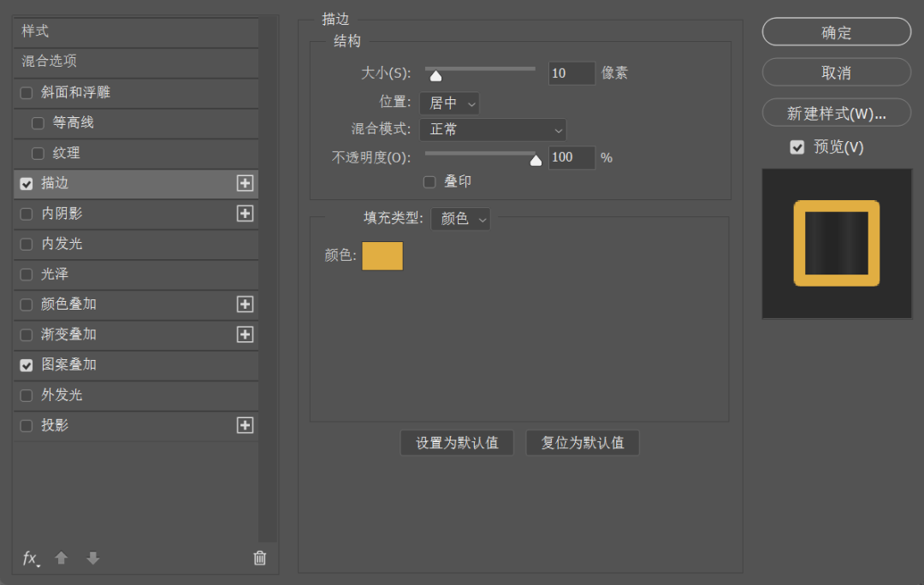Click the plus icon next to 描边

tap(245, 183)
